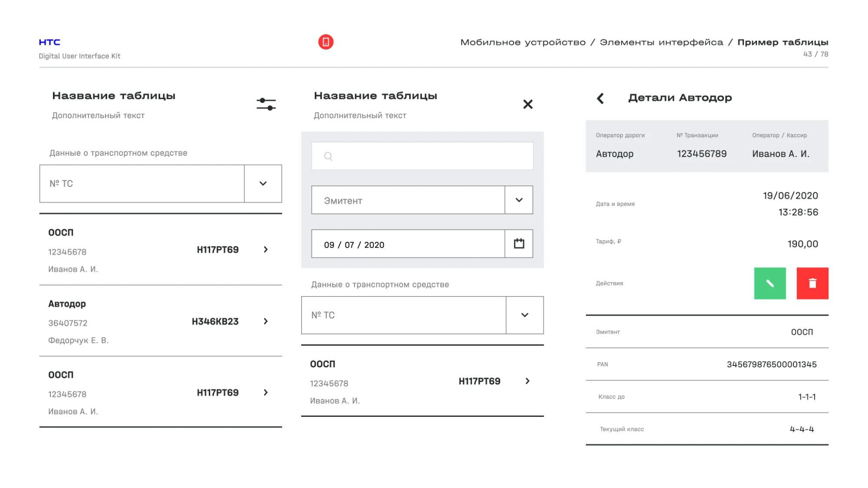Click PAN value 345679876500001345
The width and height of the screenshot is (868, 488).
point(772,364)
